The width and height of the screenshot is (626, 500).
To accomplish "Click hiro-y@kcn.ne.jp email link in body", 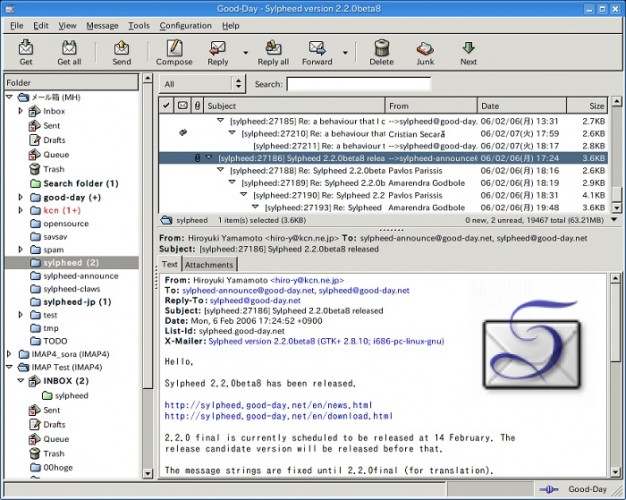I will 307,280.
